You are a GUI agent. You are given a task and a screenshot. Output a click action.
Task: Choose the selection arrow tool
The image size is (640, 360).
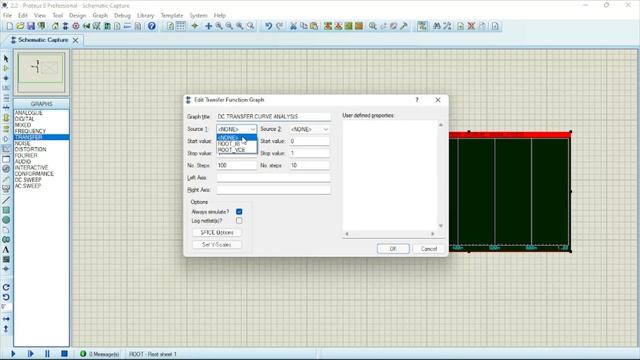[x=6, y=58]
